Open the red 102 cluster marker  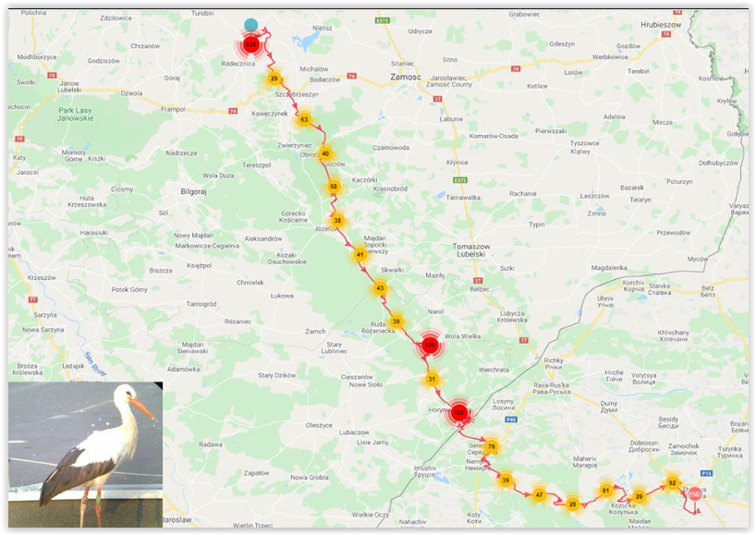pos(458,413)
